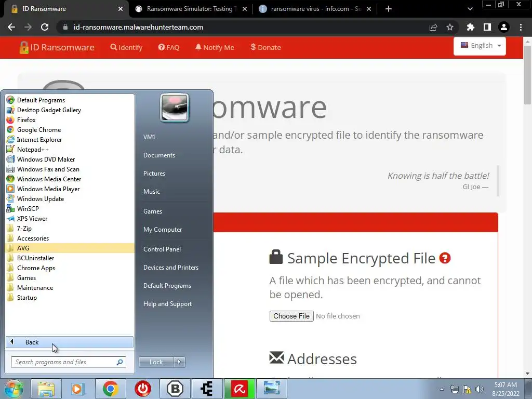Reload the page
The height and width of the screenshot is (399, 532).
click(45, 27)
